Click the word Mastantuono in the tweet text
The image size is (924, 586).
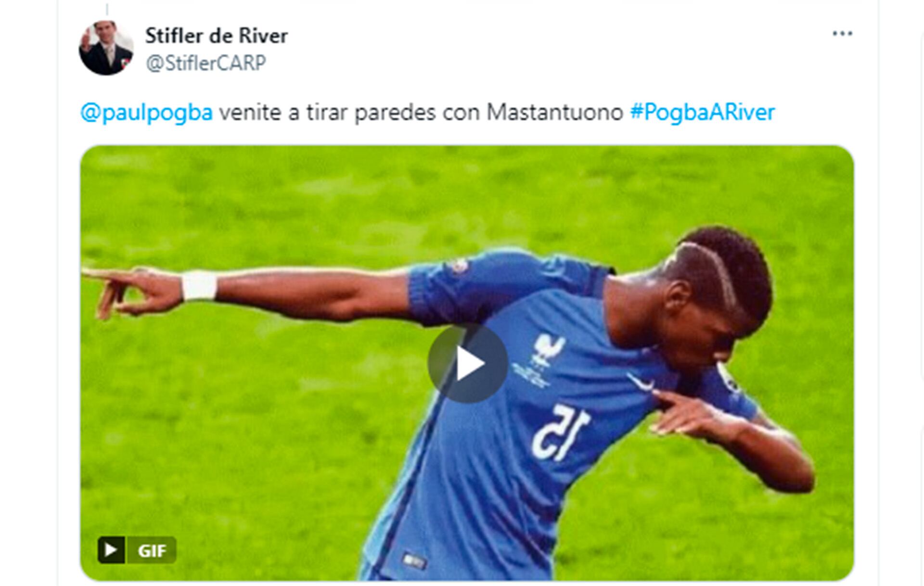pos(555,113)
